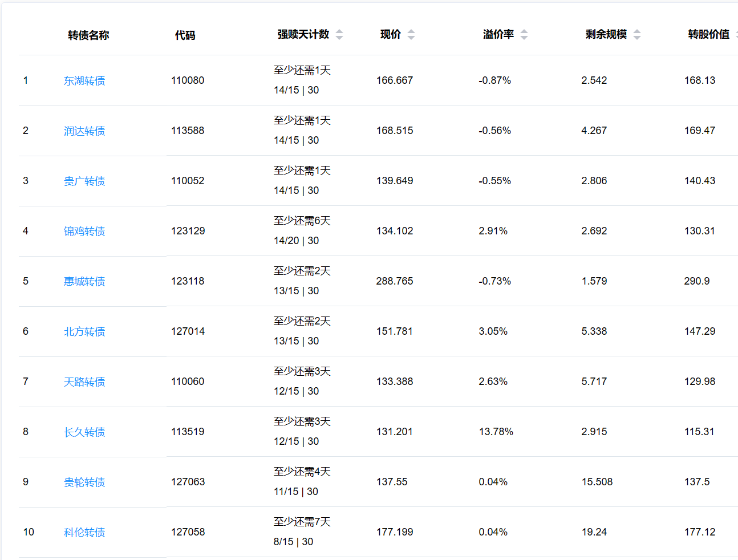The height and width of the screenshot is (560, 738).
Task: Click the 13.78% premium rate cell
Action: tap(496, 432)
